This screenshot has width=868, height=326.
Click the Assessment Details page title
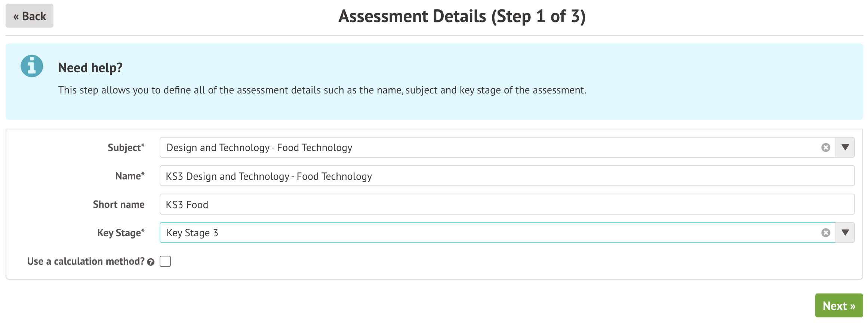(x=462, y=16)
